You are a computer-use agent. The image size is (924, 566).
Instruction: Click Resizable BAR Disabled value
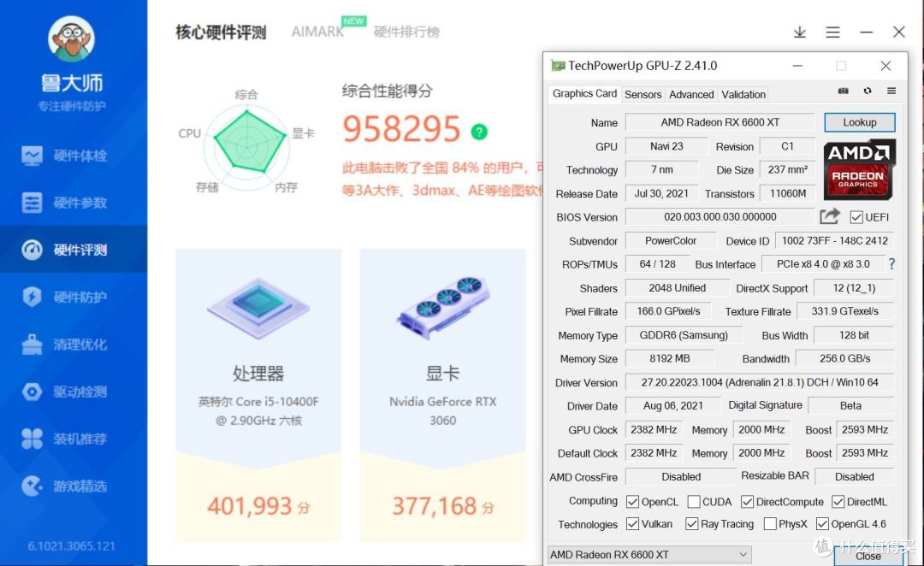(x=854, y=476)
